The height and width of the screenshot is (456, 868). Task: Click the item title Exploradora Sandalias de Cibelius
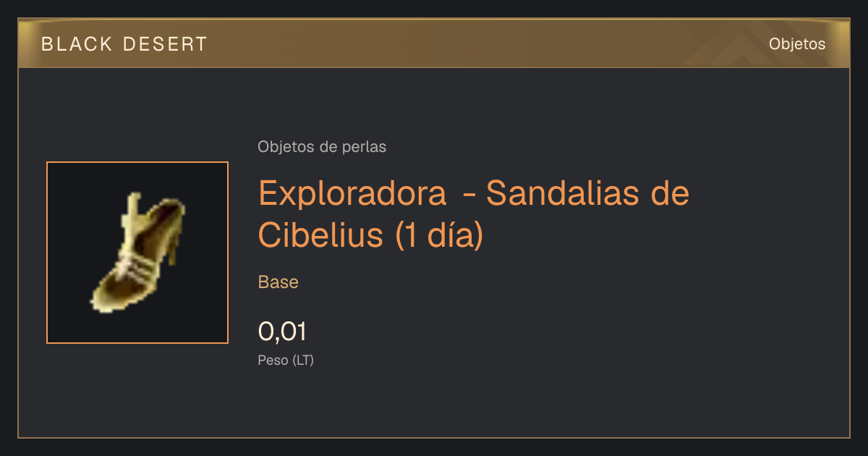click(x=474, y=214)
